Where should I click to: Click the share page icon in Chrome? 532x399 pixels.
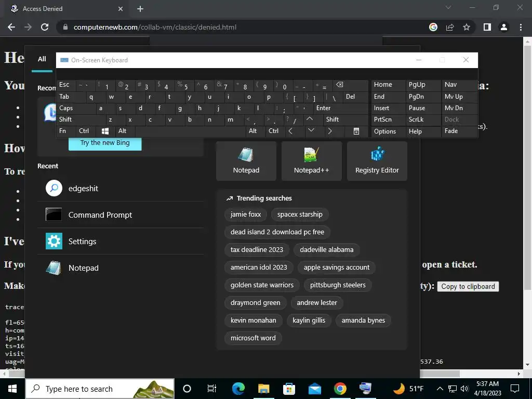[450, 27]
